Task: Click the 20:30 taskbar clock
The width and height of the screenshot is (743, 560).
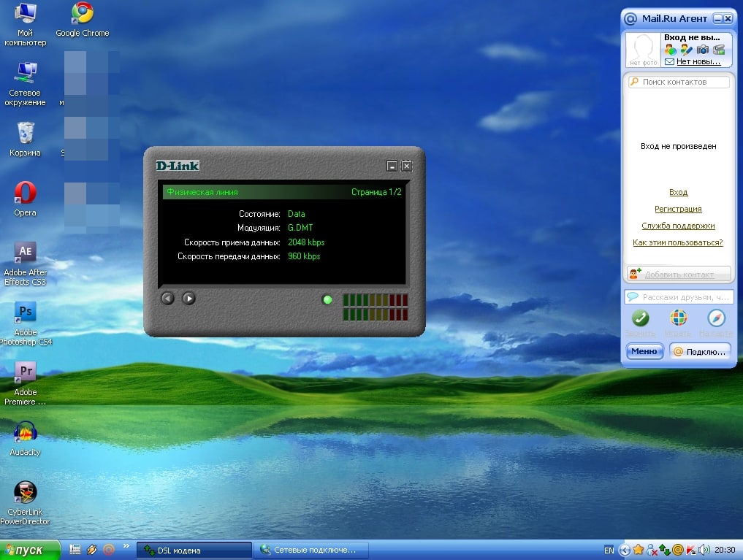Action: tap(725, 550)
